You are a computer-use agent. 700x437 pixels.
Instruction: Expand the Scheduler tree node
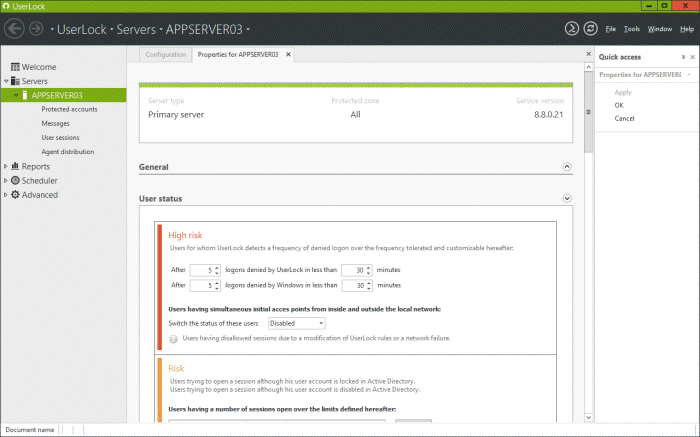pos(6,180)
